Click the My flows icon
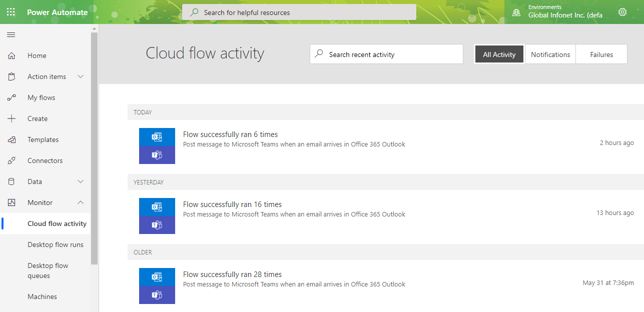 (x=12, y=97)
